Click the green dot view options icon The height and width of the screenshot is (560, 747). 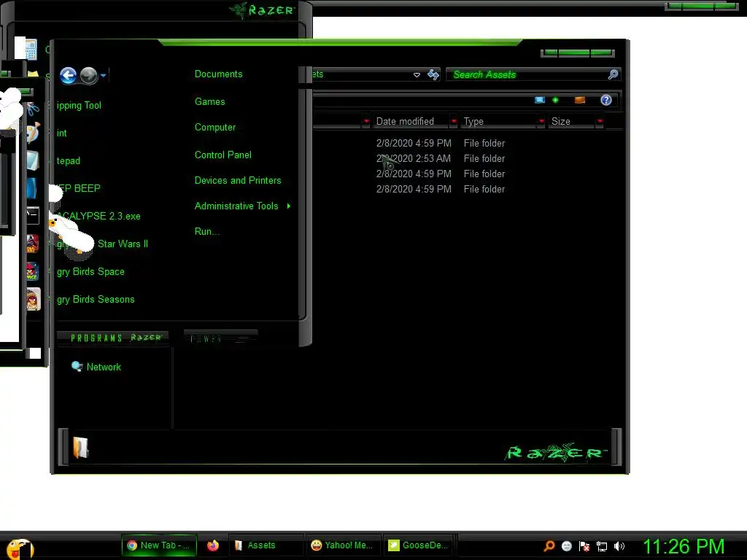click(x=555, y=100)
